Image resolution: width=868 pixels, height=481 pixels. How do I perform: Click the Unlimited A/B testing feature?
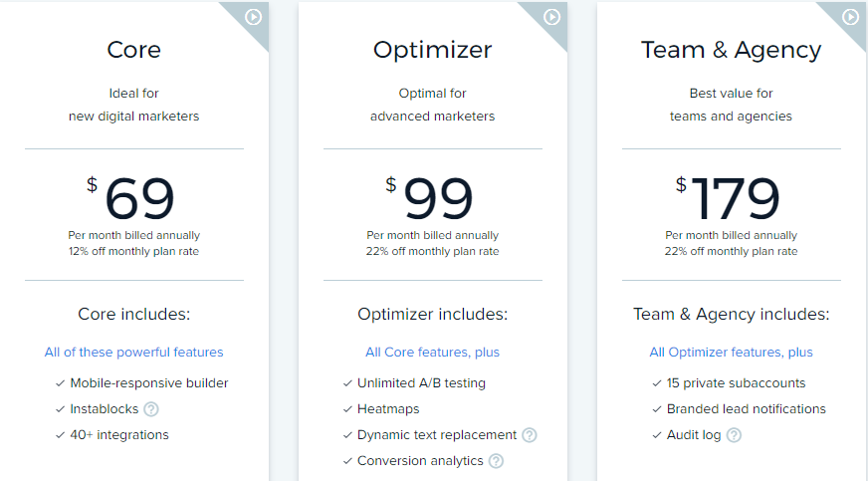[421, 383]
